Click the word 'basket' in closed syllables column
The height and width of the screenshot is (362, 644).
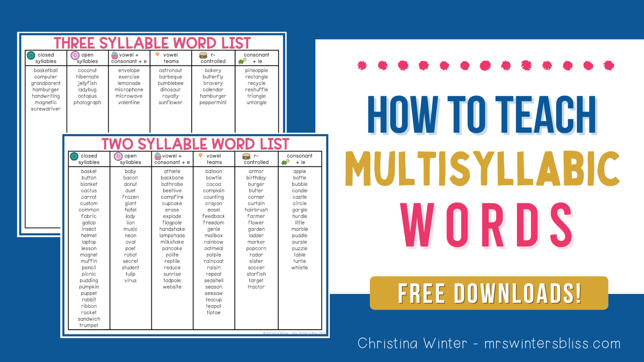click(x=89, y=171)
